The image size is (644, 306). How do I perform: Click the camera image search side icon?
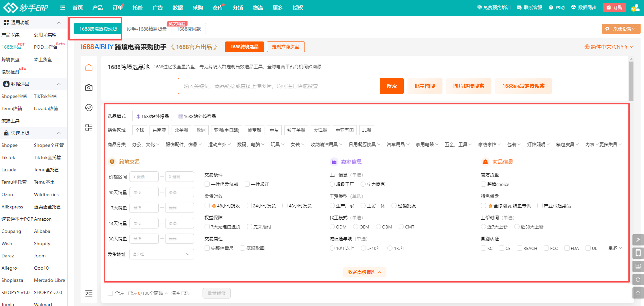pyautogui.click(x=89, y=88)
